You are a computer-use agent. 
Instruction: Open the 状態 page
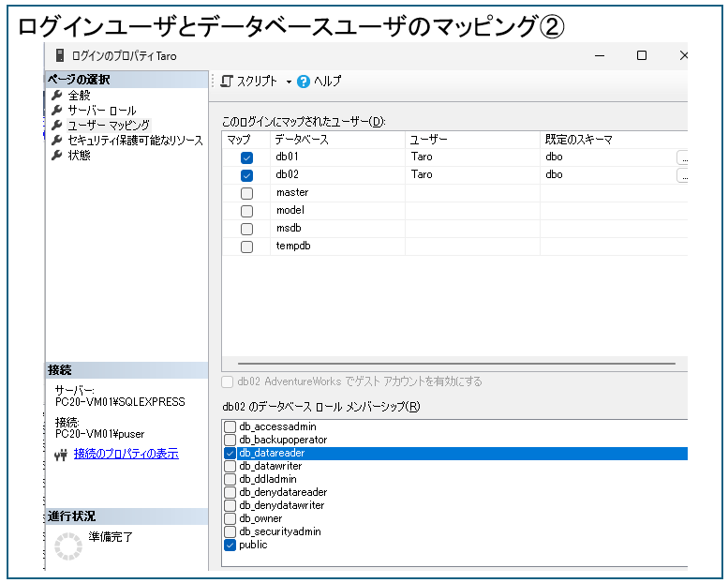coord(79,155)
